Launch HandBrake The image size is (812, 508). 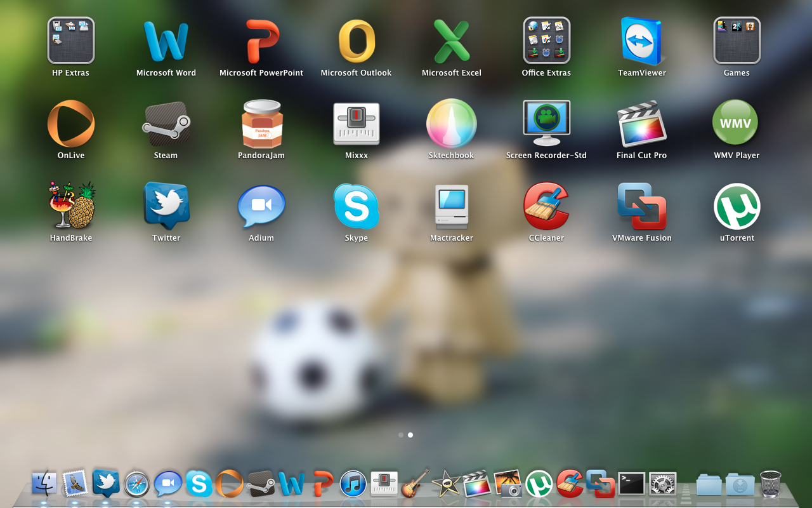pos(71,206)
